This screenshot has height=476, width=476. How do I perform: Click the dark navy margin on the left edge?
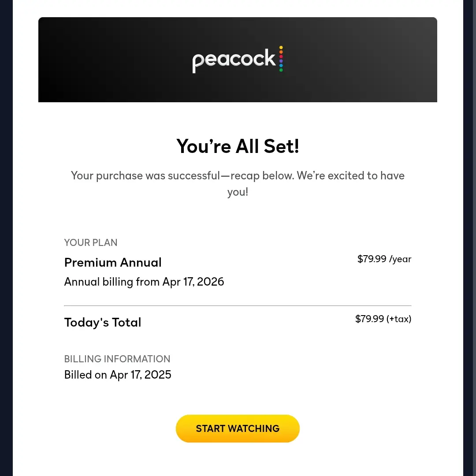pos(6,238)
